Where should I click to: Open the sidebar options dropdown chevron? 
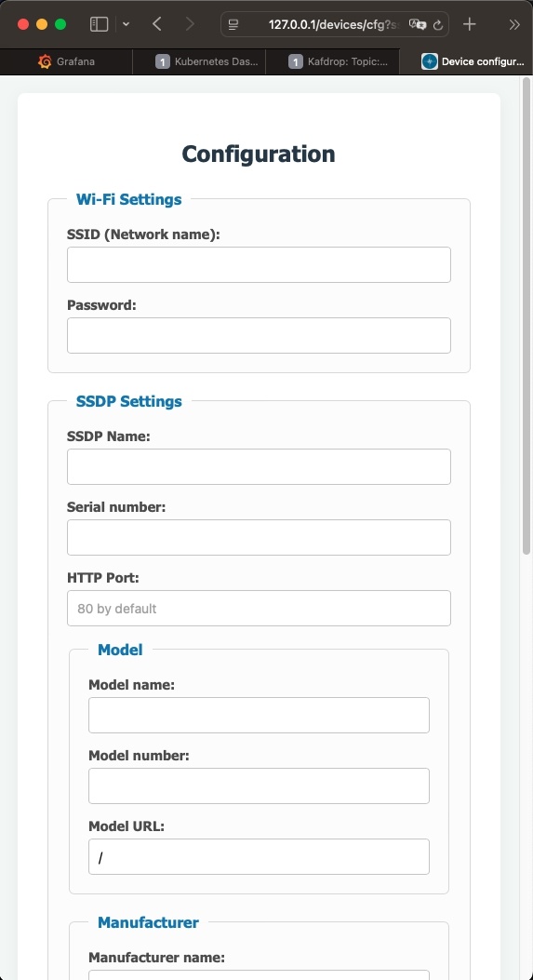(126, 24)
